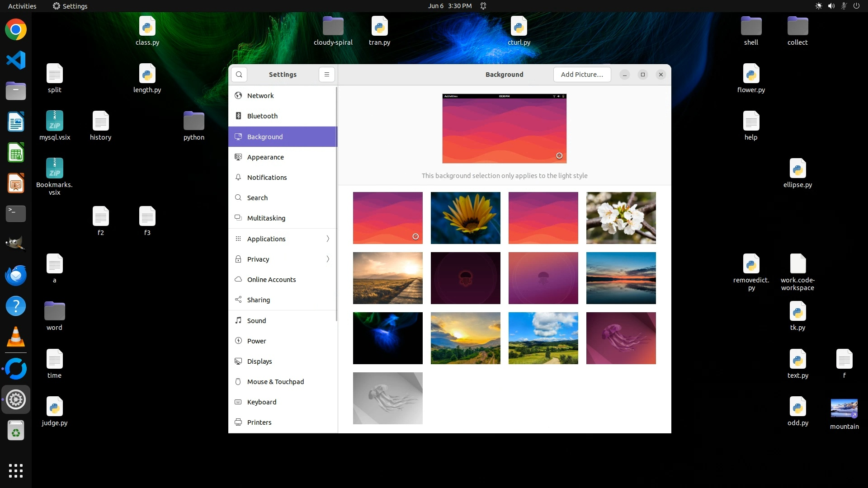Click Activities in the top bar
The image size is (868, 488).
tap(22, 6)
